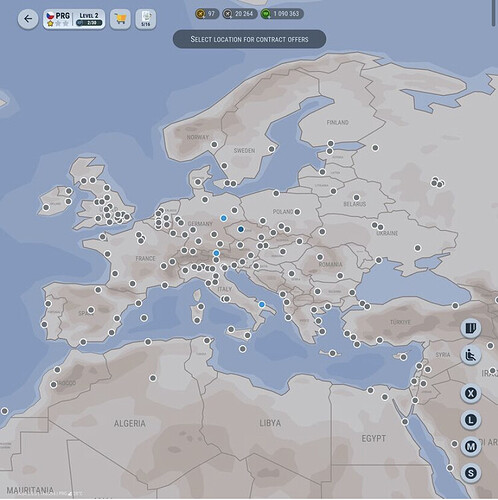This screenshot has height=500, width=498.
Task: Click the gold coin balance 97
Action: click(x=207, y=14)
